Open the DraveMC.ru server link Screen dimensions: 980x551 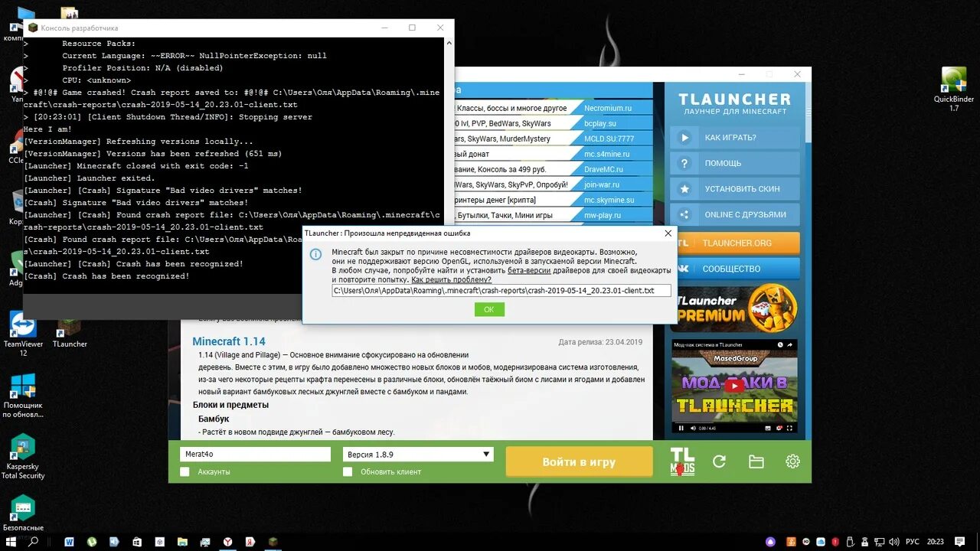point(603,170)
